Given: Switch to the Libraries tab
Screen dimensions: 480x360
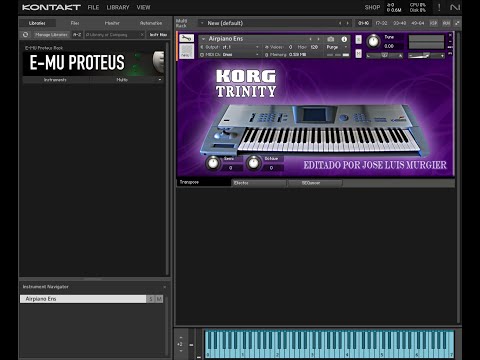Looking at the screenshot, I should click(x=37, y=23).
